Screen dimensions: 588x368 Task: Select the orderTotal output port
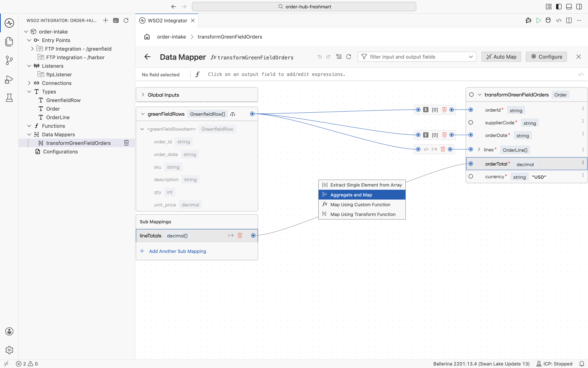click(x=471, y=164)
